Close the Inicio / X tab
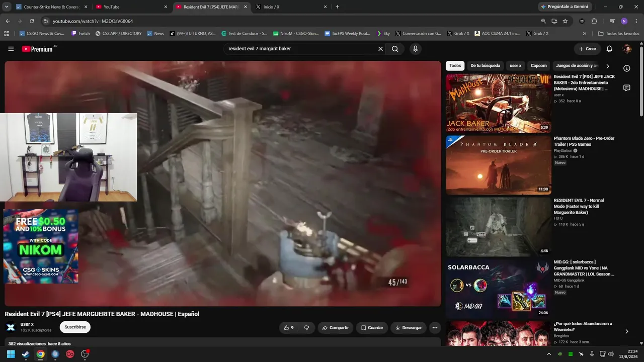Screen dimensions: 644x362 tap(325, 7)
